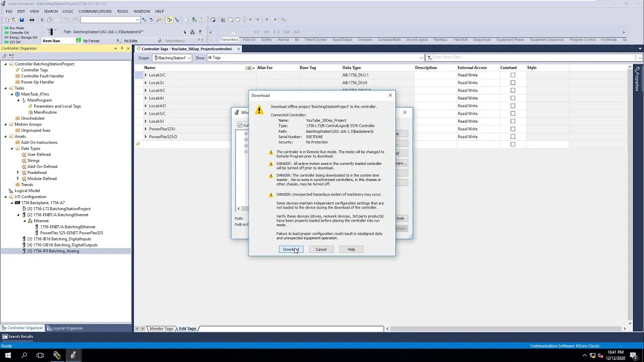Toggle the Logical Organizer toolbar icon
The image size is (644, 362).
(x=177, y=20)
